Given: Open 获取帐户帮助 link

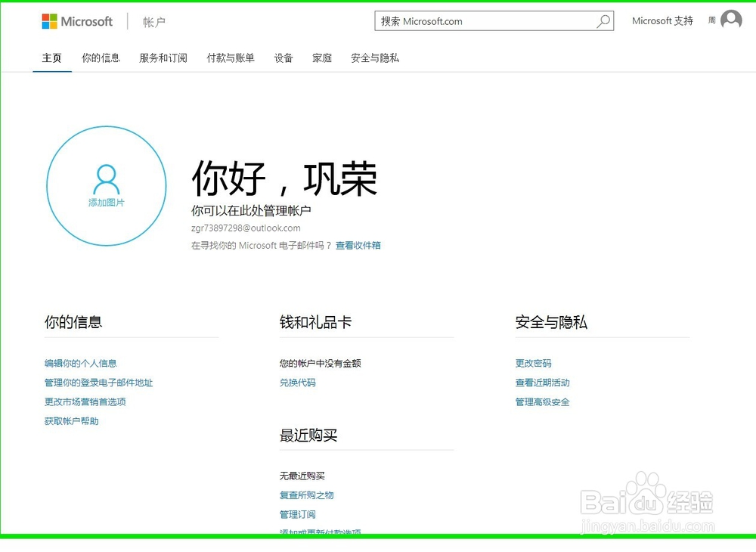Looking at the screenshot, I should pyautogui.click(x=71, y=421).
